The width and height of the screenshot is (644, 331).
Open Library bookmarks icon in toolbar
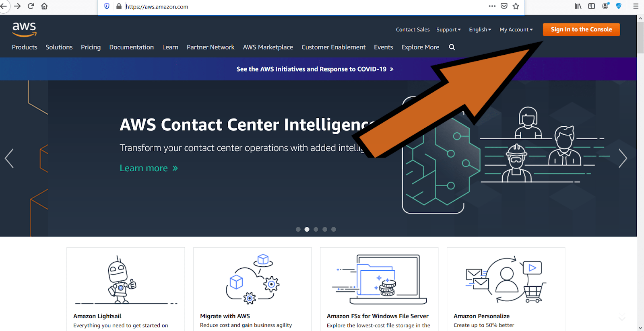click(x=578, y=6)
